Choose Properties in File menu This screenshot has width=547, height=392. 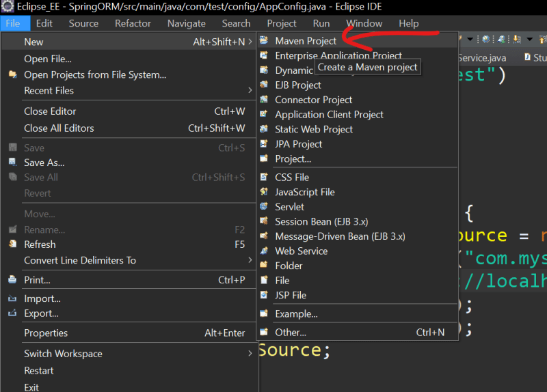(x=129, y=333)
